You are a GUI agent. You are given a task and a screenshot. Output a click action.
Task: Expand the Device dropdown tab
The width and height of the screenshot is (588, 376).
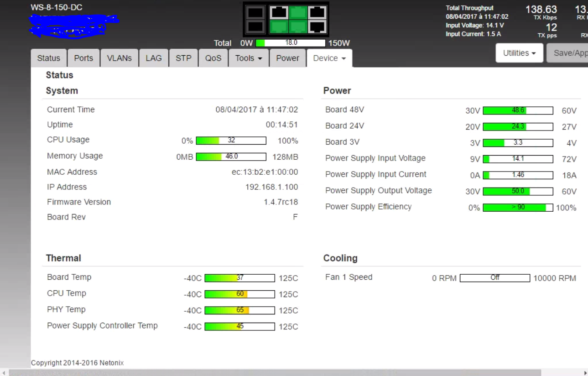[329, 58]
